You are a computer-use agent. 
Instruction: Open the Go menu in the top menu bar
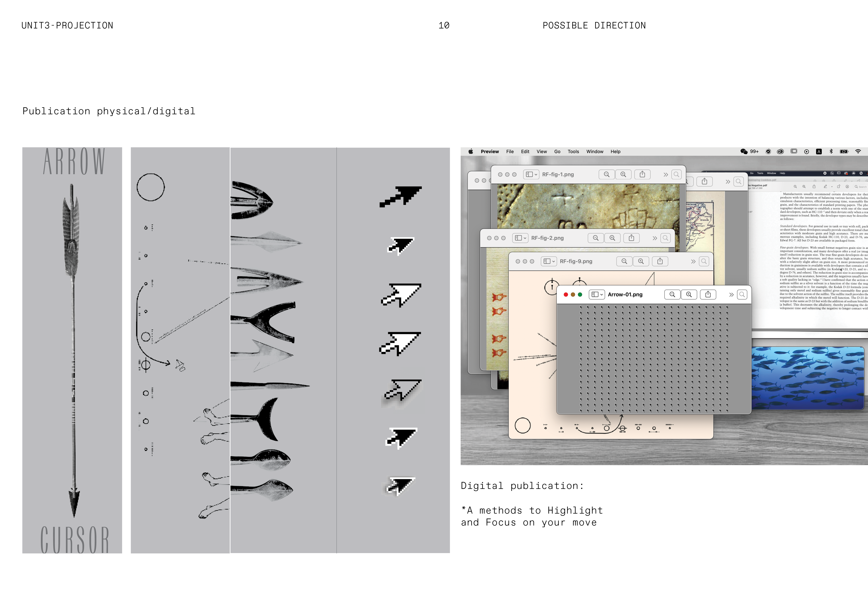pyautogui.click(x=557, y=151)
